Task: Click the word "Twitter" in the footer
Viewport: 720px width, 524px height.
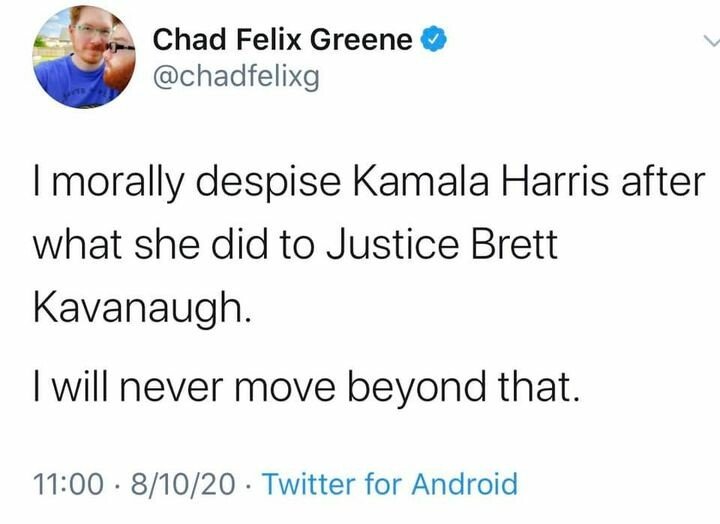Action: [x=316, y=486]
